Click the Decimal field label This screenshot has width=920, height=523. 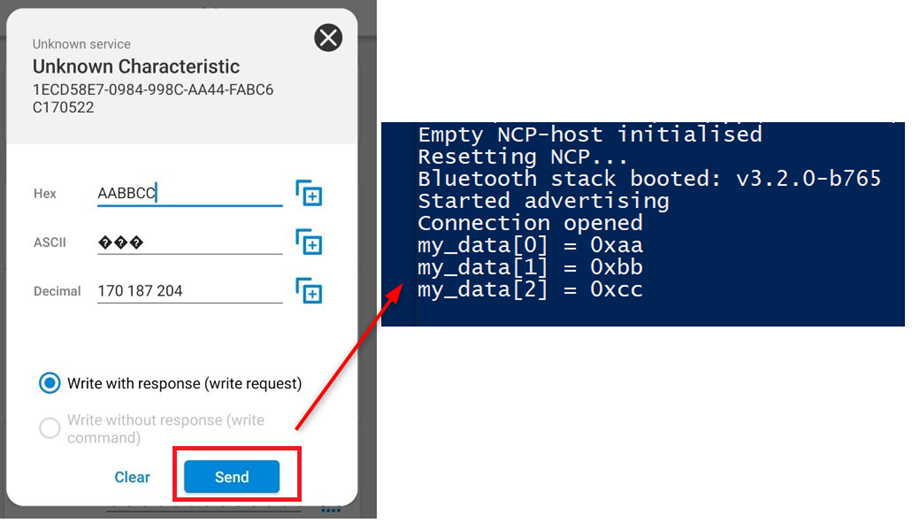click(x=57, y=292)
